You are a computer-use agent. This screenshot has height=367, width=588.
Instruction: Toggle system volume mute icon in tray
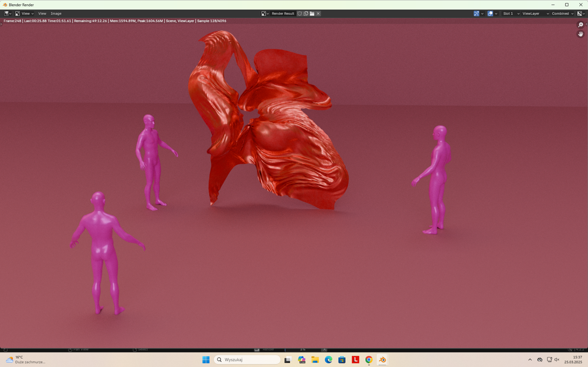pos(557,360)
